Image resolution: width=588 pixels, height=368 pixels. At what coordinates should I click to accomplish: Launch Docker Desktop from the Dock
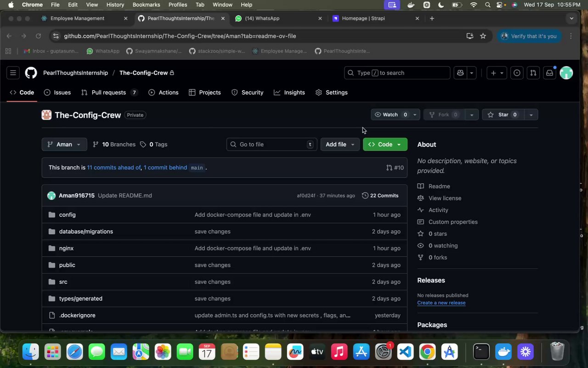(x=504, y=352)
